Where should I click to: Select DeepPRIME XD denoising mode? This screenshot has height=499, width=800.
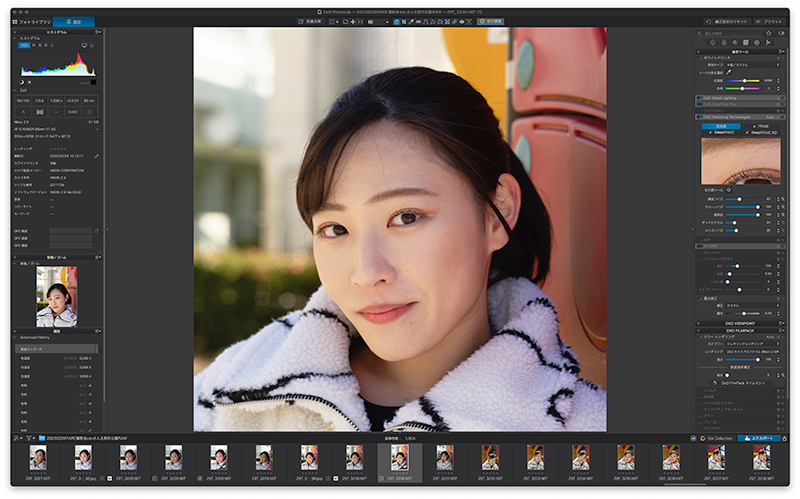point(761,133)
